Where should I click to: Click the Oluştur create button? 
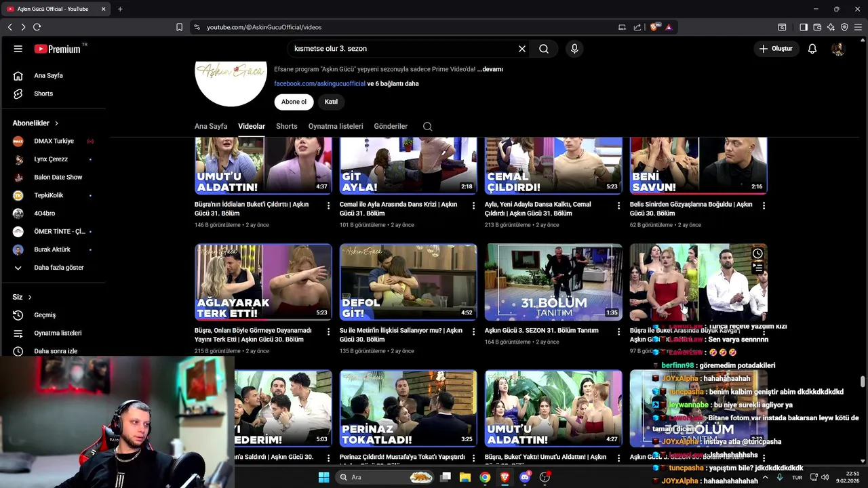pos(776,49)
